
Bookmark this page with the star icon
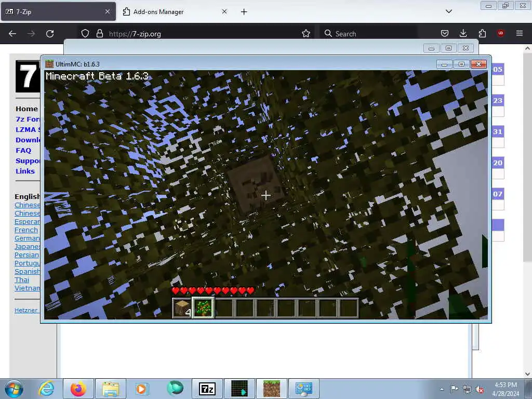305,33
